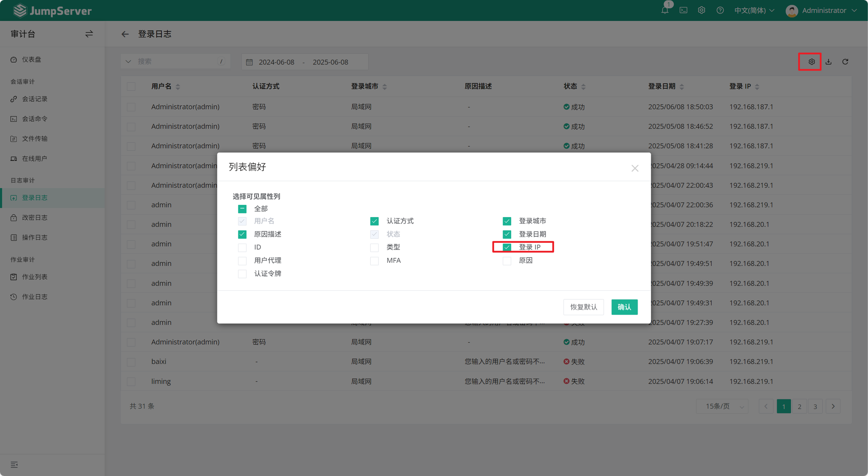
Task: Go back using the left arrow
Action: coord(125,34)
